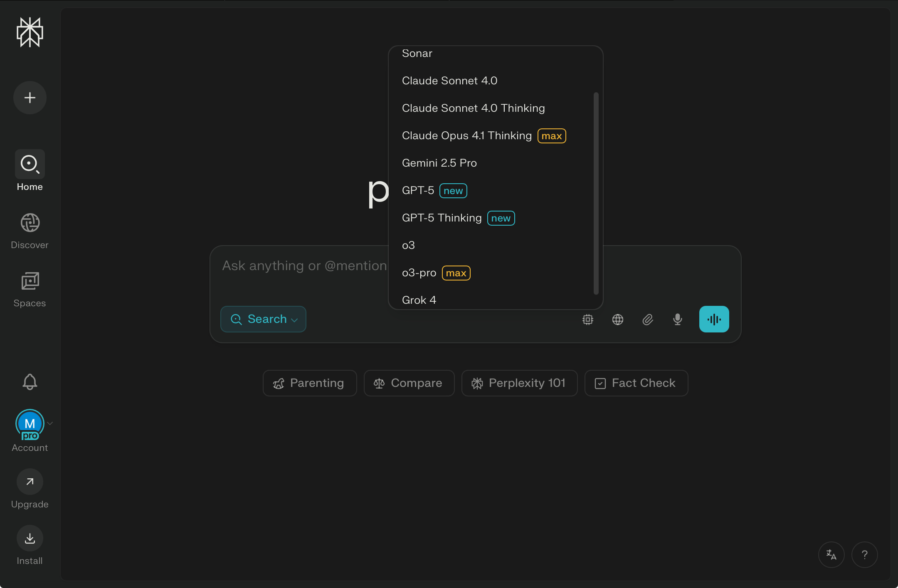Click the globe sources icon

pyautogui.click(x=618, y=319)
